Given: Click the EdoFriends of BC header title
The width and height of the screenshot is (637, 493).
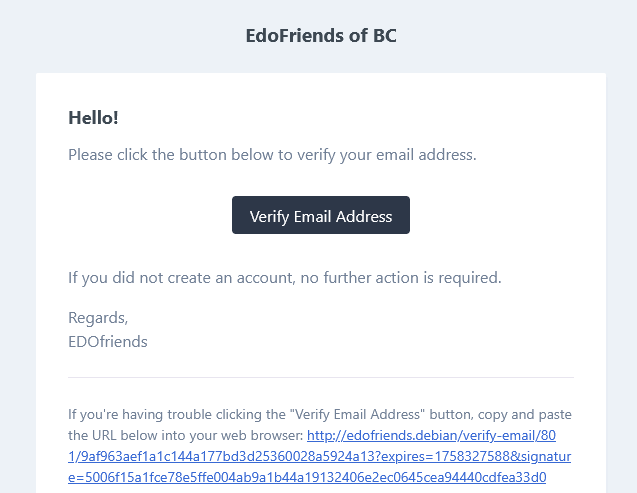Looking at the screenshot, I should click(321, 36).
